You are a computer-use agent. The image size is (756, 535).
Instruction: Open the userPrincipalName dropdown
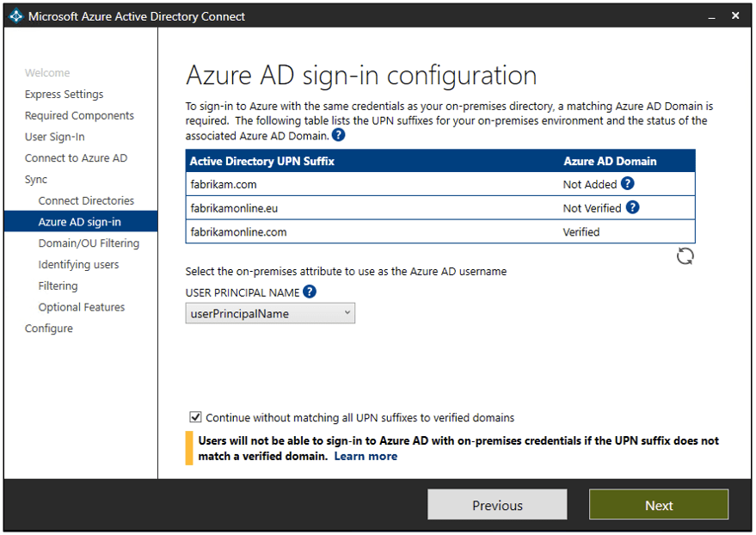click(270, 313)
